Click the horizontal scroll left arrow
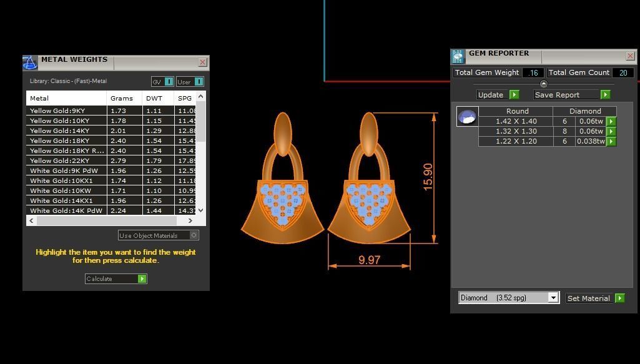640x364 pixels. point(31,220)
